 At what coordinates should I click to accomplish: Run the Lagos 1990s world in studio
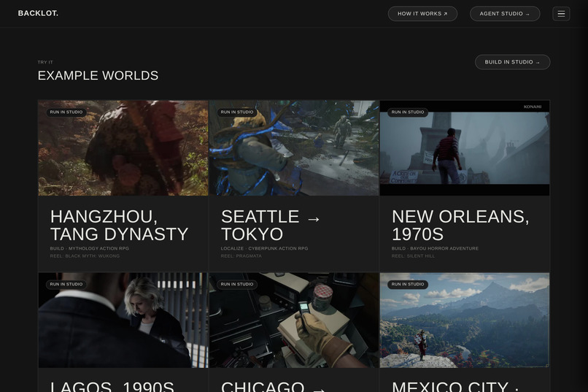click(x=66, y=285)
